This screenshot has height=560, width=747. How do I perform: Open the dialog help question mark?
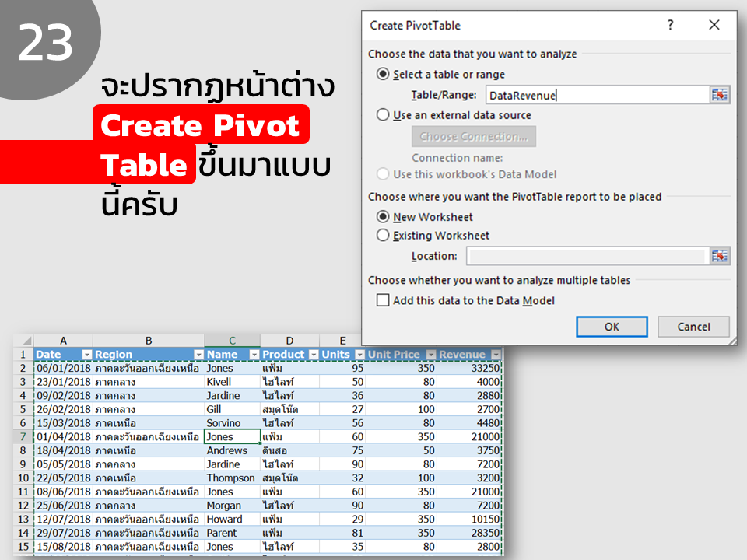670,25
